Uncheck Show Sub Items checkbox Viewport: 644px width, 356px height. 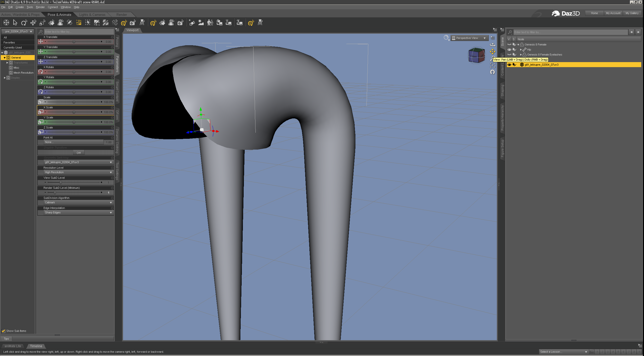pyautogui.click(x=4, y=331)
